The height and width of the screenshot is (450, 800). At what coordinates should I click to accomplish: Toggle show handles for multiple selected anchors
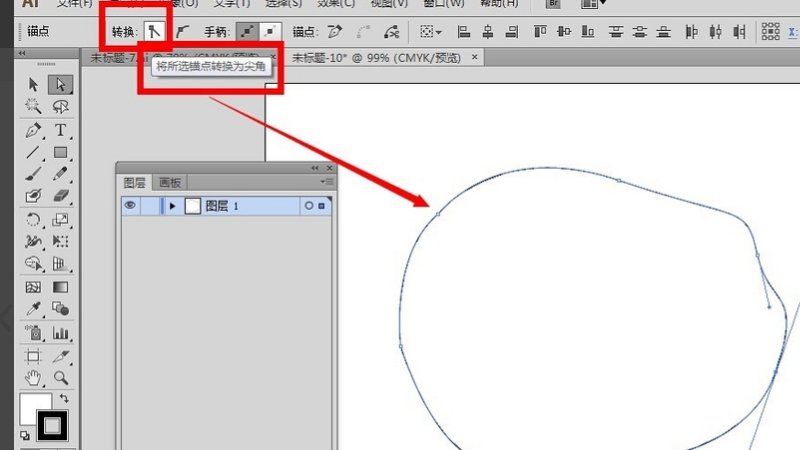pos(247,32)
